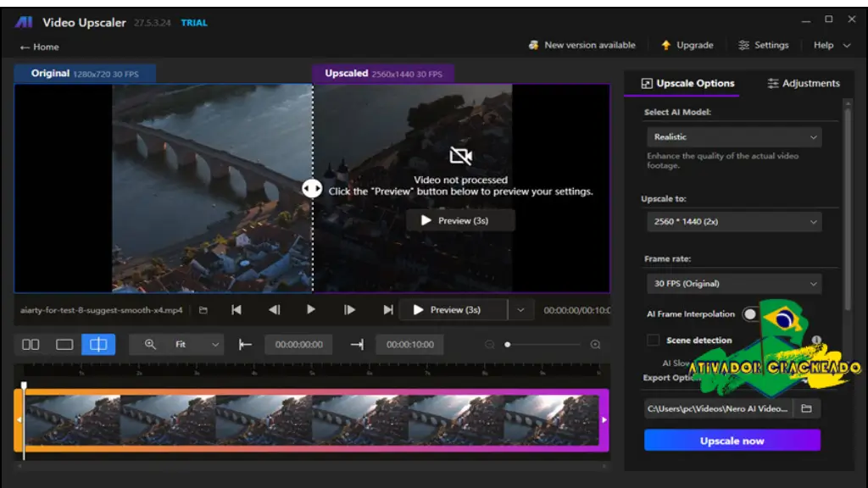Select split-slider comparison view
This screenshot has width=868, height=488.
click(98, 345)
